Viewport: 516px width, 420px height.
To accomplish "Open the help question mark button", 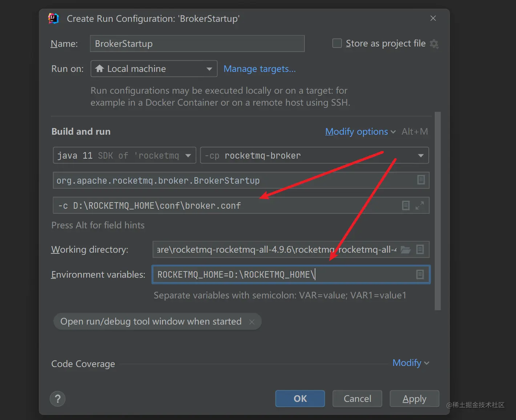I will 57,399.
